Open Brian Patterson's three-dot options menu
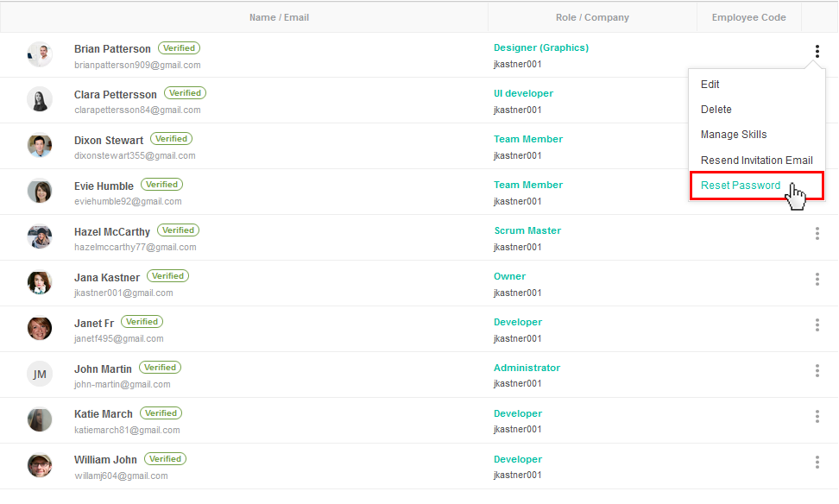 point(817,52)
